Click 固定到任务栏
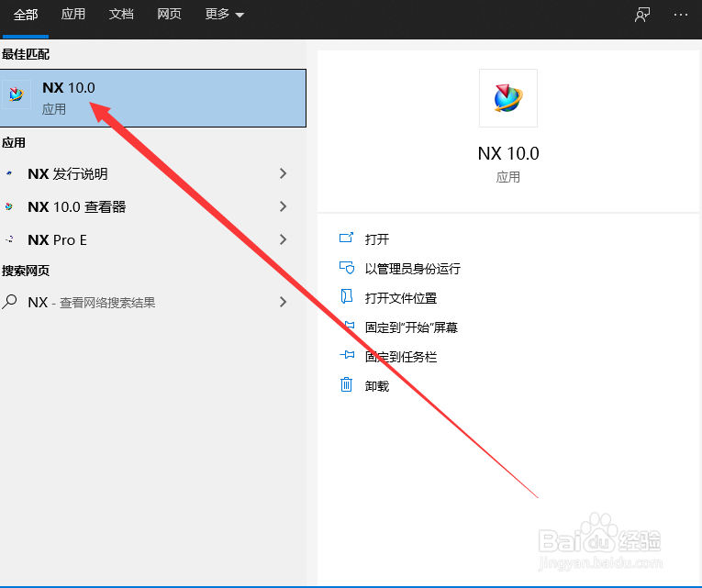The height and width of the screenshot is (588, 702). click(401, 357)
